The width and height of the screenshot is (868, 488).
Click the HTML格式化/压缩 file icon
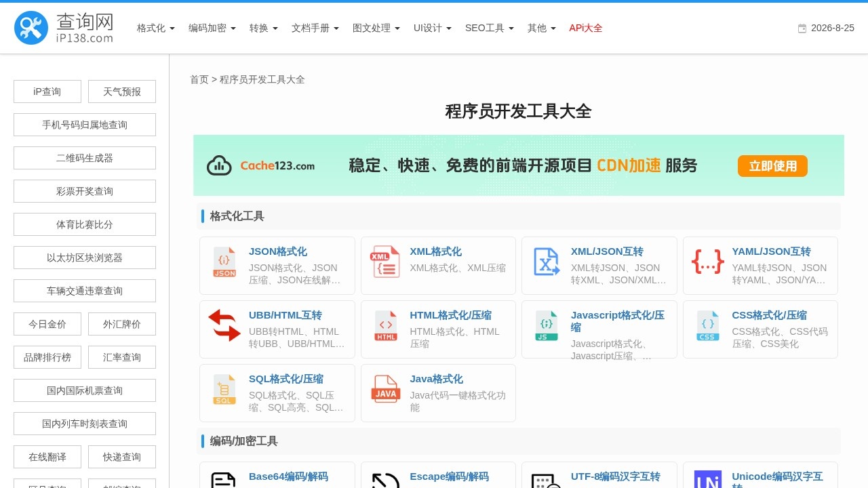[386, 325]
